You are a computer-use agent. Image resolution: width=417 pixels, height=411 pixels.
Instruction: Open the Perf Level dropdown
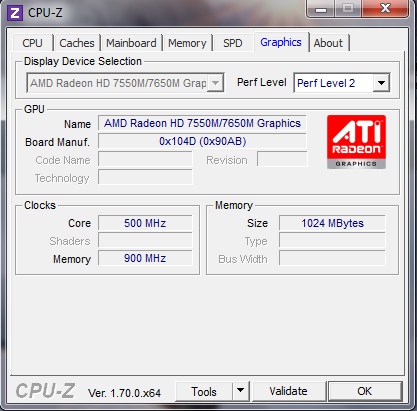click(x=381, y=83)
